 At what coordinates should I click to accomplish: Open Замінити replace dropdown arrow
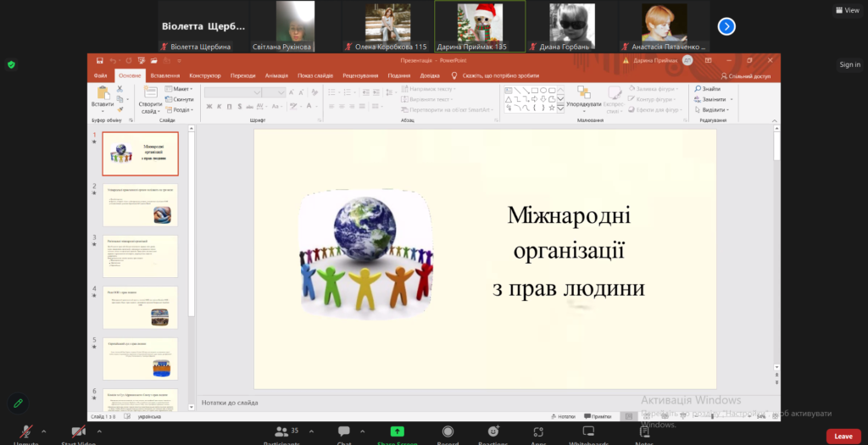point(732,99)
